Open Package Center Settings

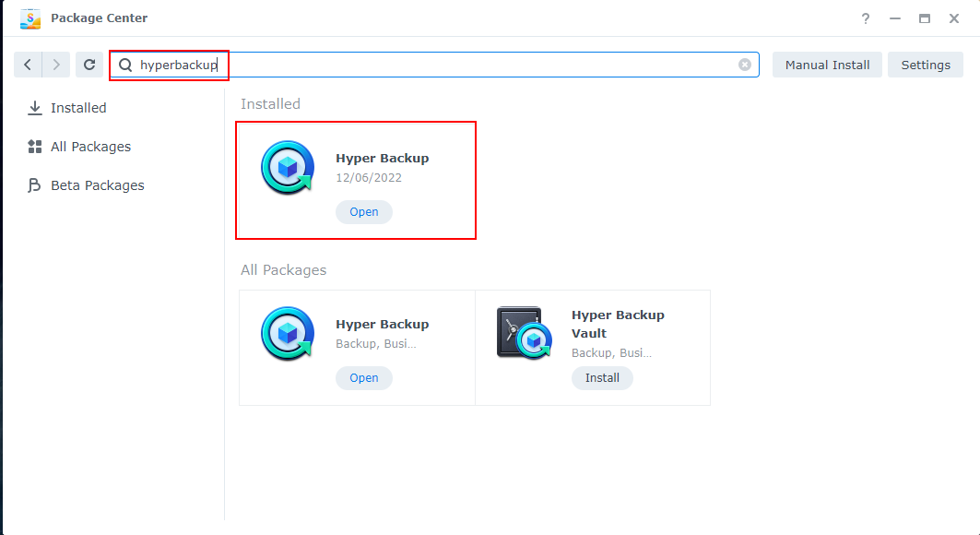click(925, 65)
